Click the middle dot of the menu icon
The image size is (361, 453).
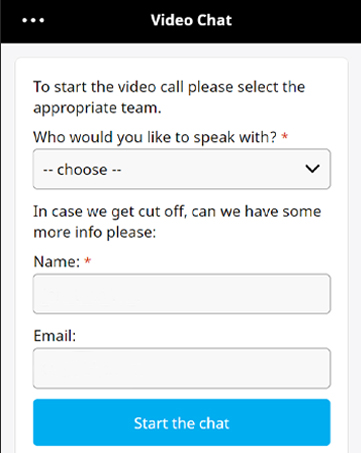coord(33,20)
